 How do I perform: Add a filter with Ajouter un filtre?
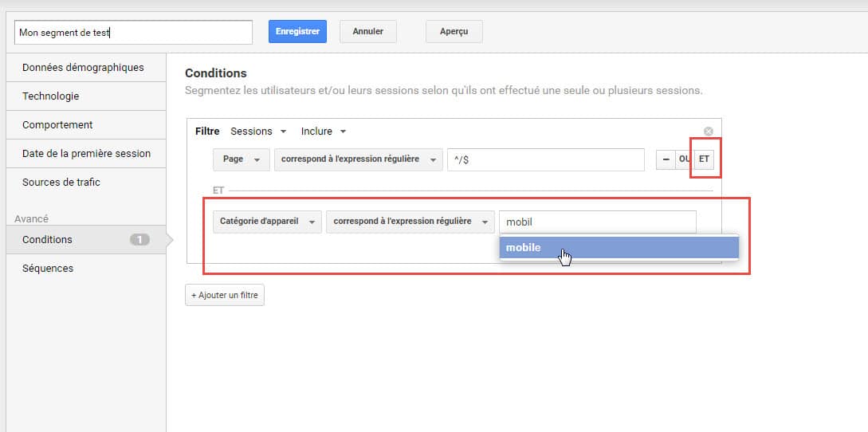point(225,295)
